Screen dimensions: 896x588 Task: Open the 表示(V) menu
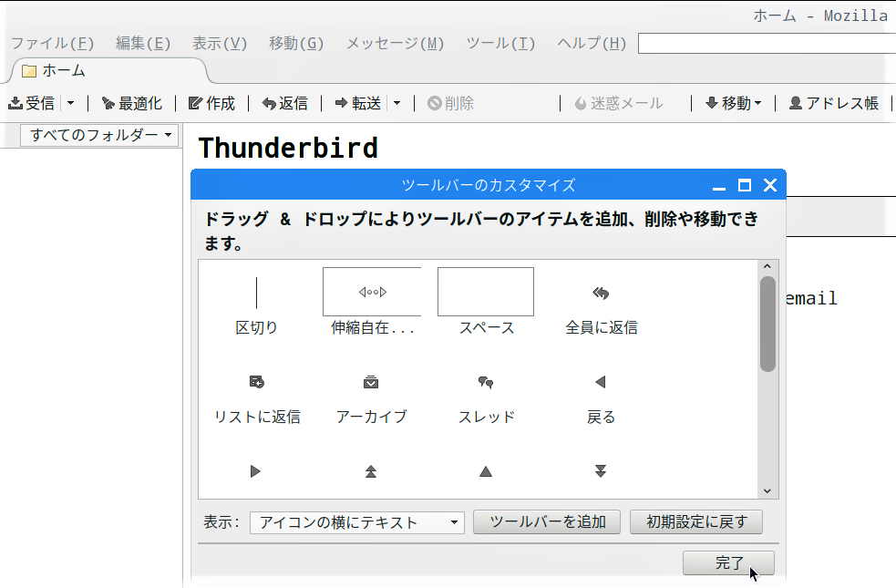point(220,44)
